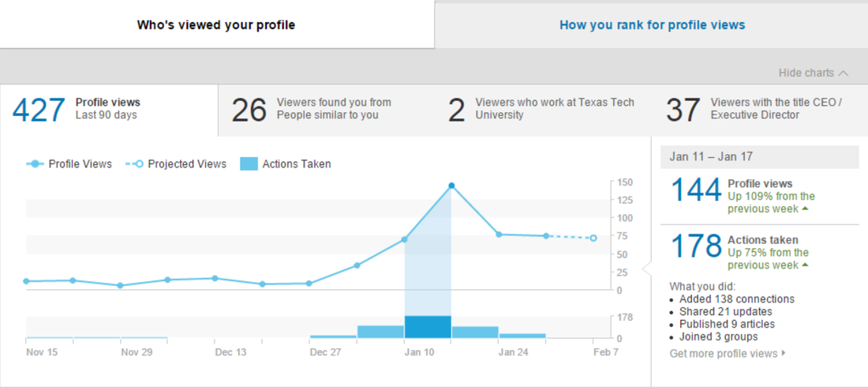Select the 427 Profile views stat tile

coord(109,110)
